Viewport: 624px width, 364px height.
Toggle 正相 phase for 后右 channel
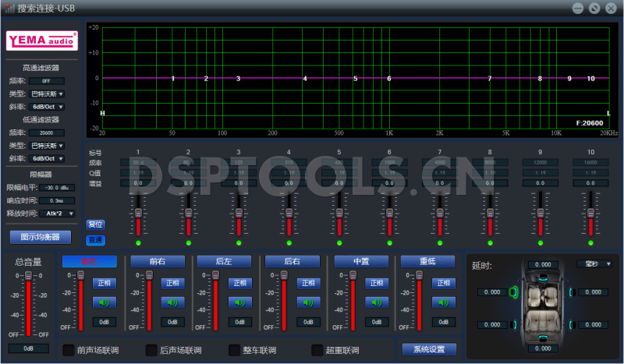(x=308, y=283)
